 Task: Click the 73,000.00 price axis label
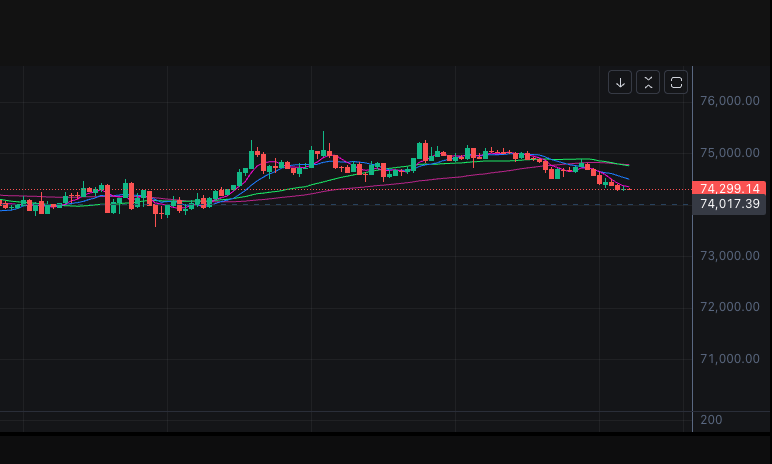click(730, 256)
